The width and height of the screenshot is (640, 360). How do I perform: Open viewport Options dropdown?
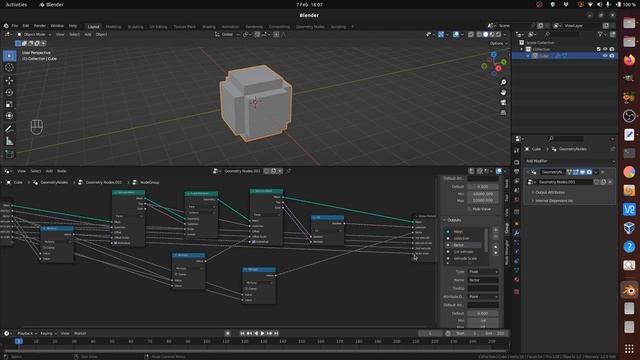pyautogui.click(x=498, y=43)
